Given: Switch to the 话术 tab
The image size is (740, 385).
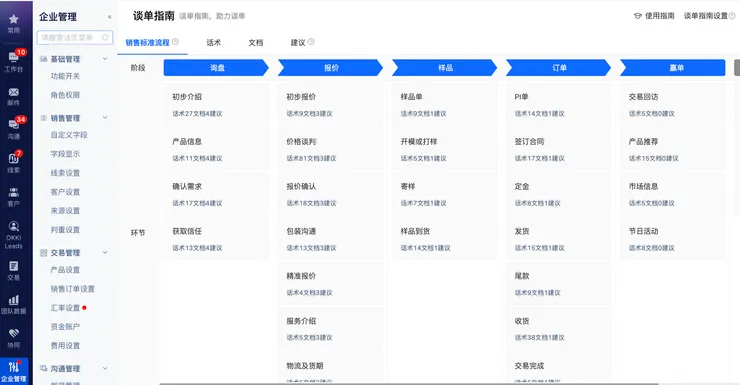Looking at the screenshot, I should [x=213, y=42].
